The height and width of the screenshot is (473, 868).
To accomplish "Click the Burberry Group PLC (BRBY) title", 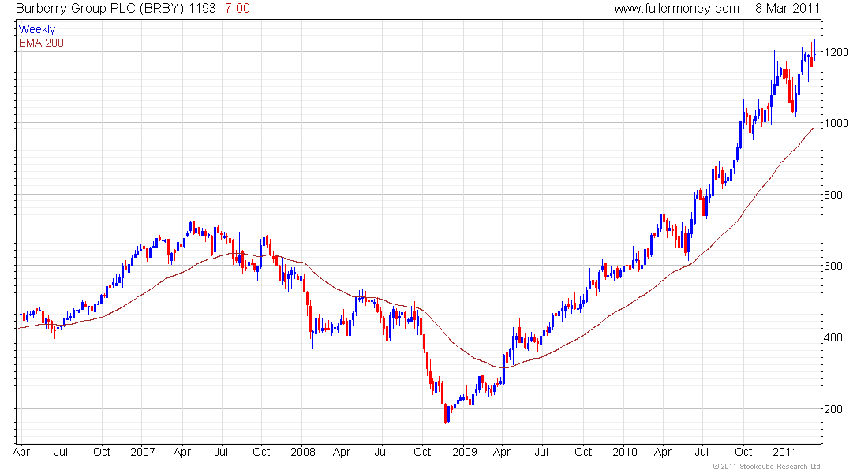I will (99, 9).
